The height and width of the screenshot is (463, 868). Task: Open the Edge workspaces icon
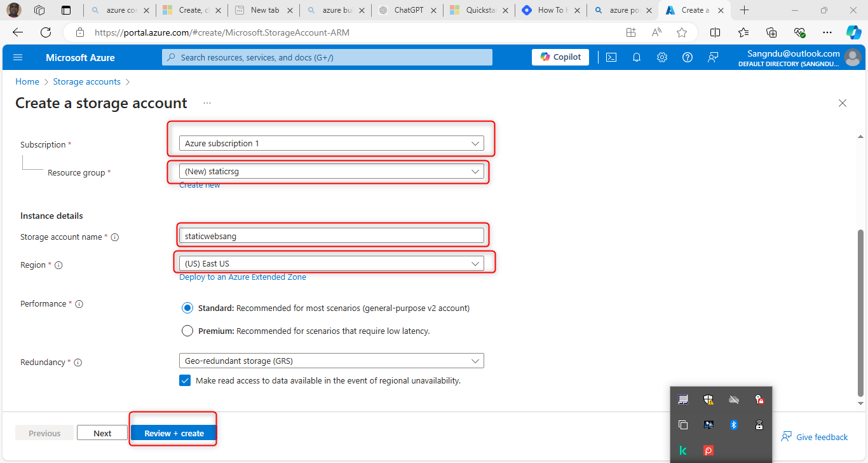tap(39, 10)
